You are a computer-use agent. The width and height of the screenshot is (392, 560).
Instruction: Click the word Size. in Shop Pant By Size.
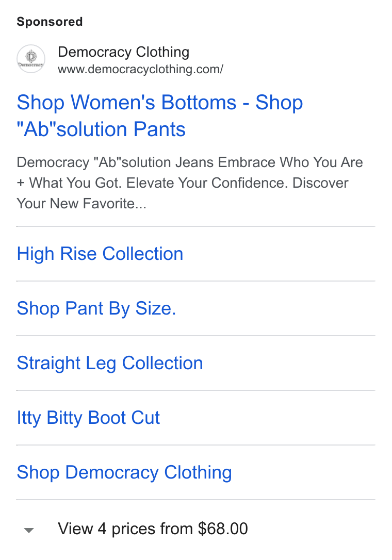(156, 308)
